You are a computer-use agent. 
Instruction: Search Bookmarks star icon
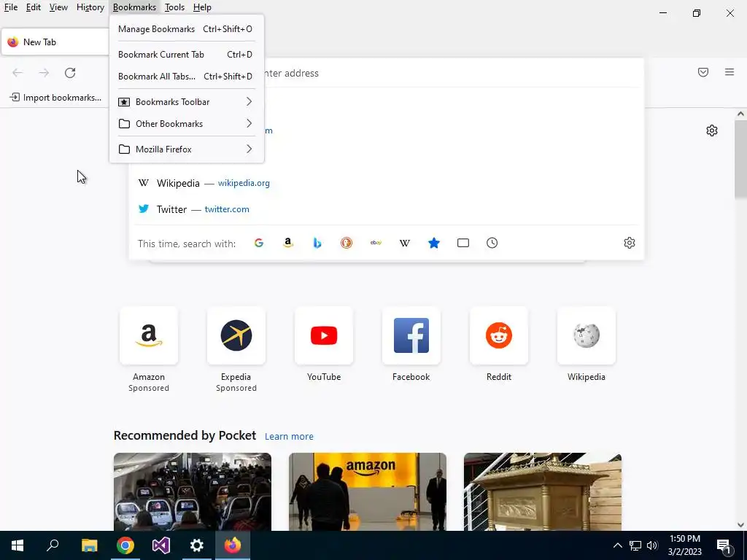coord(434,243)
